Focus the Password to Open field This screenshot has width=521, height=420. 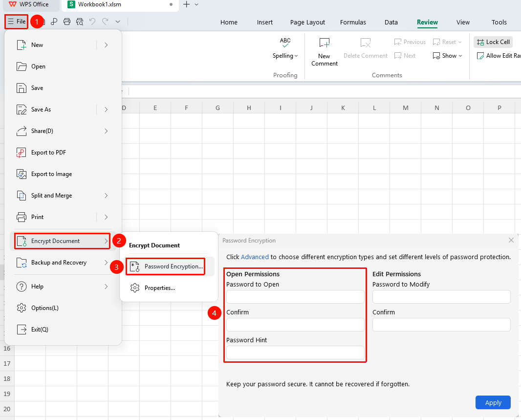click(x=295, y=297)
